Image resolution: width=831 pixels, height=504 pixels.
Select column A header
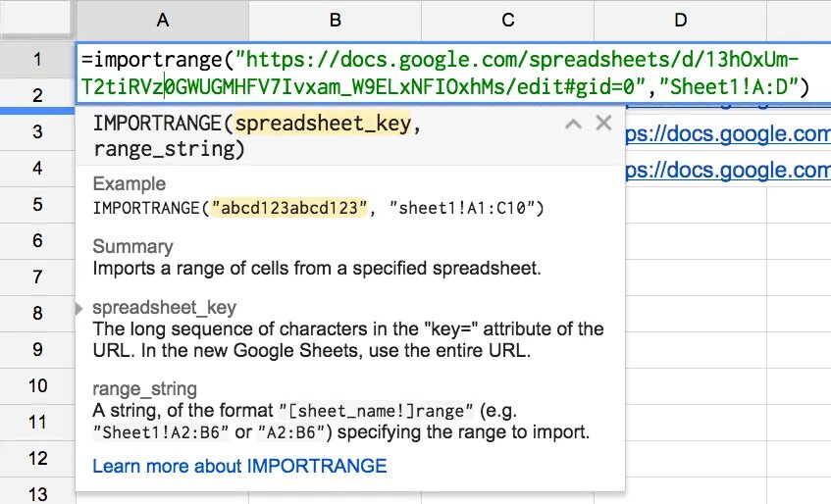point(163,20)
